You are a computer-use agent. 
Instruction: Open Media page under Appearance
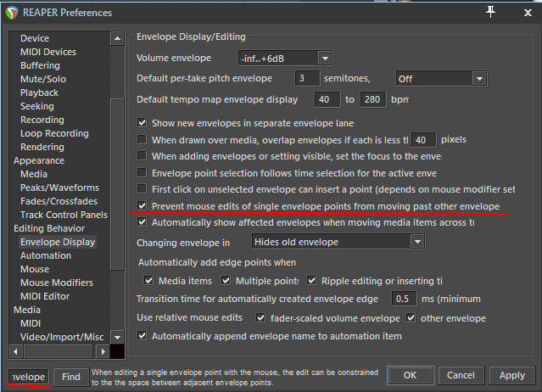point(34,174)
